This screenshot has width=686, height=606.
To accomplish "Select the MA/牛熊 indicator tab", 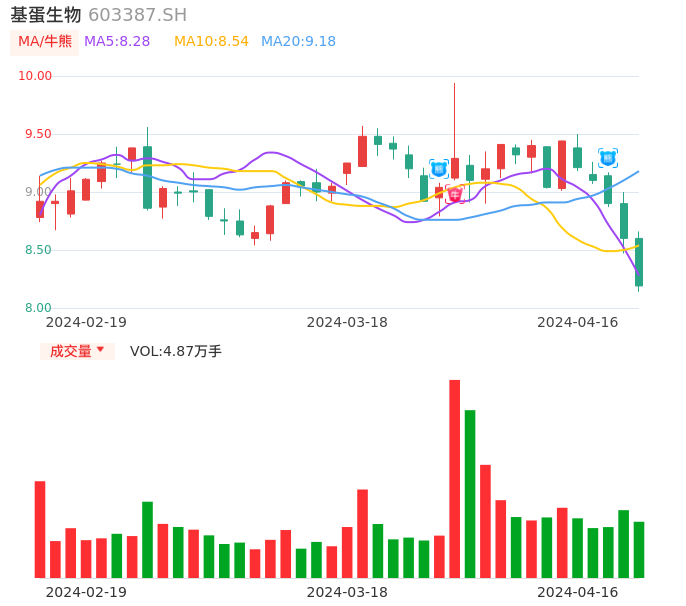I will (x=44, y=42).
